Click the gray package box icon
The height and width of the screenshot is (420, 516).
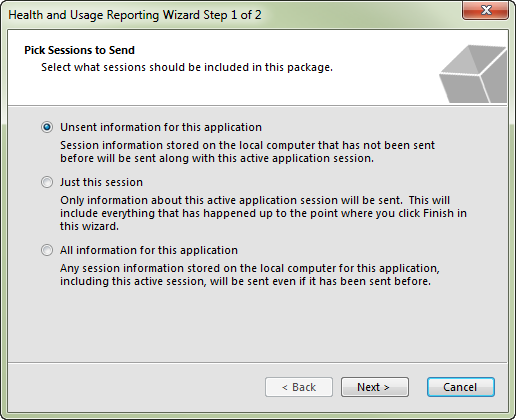coord(473,74)
